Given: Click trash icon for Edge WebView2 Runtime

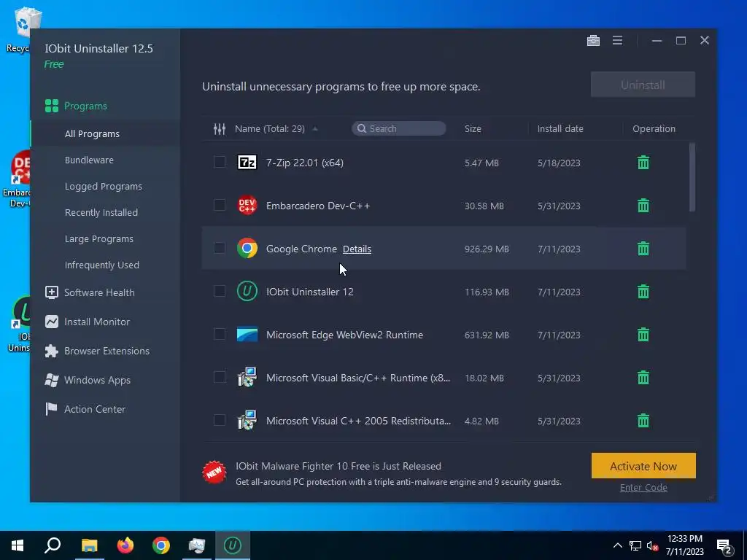Looking at the screenshot, I should click(643, 334).
